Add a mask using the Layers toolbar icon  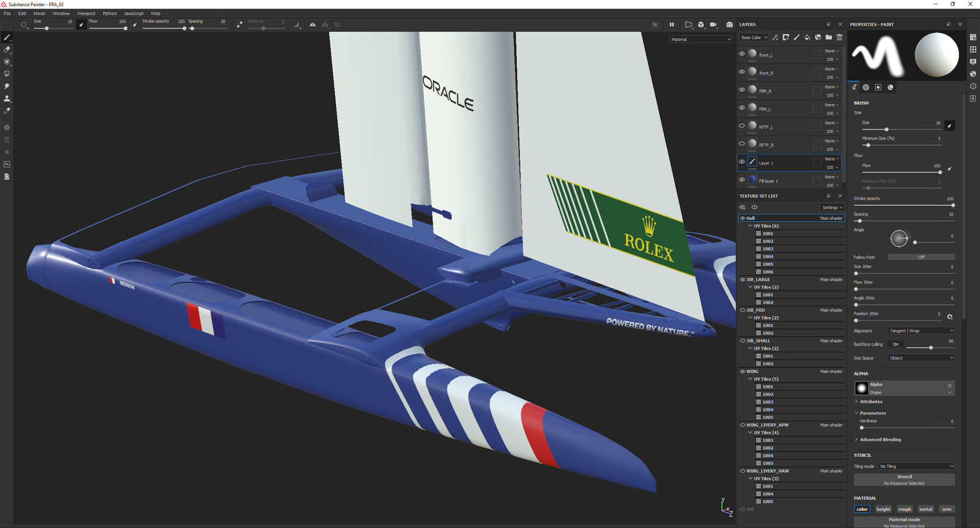[x=786, y=37]
